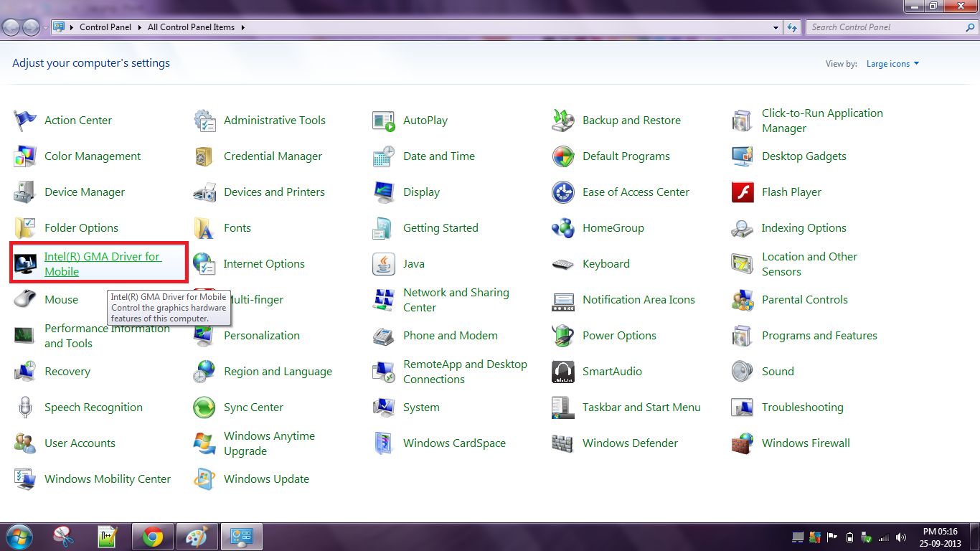Click the Intel GMA Driver monitor icon

[x=25, y=264]
